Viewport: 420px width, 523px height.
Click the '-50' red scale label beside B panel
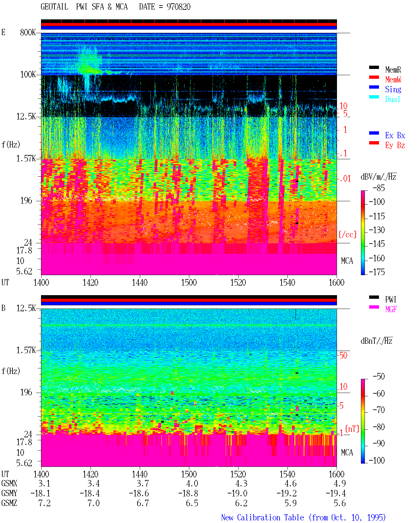point(343,356)
